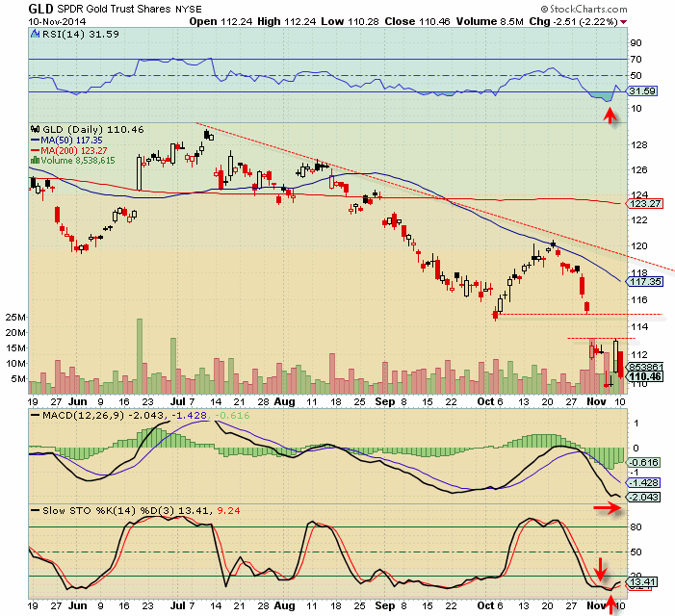The image size is (675, 616).
Task: Click the Aug label on the price chart date axis
Action: 285,401
